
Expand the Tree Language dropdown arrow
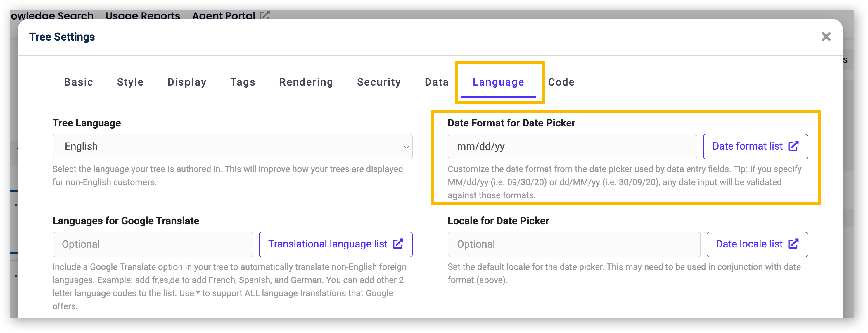click(406, 147)
